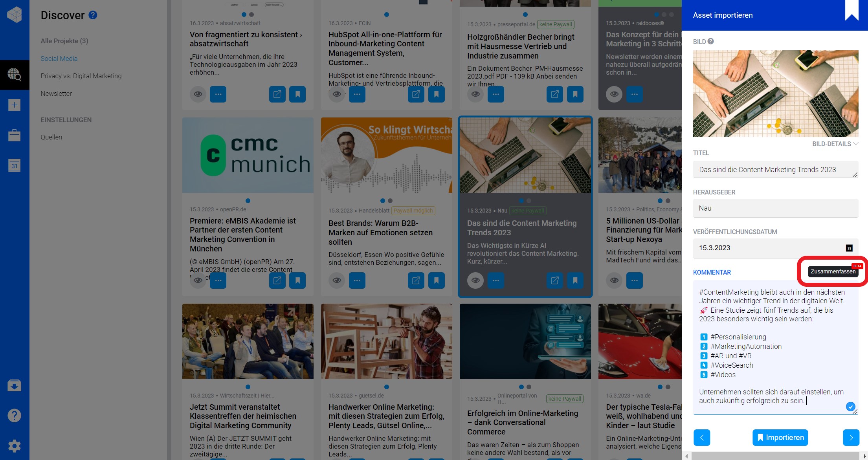This screenshot has height=460, width=868.
Task: Open more options for Nexoya article
Action: pyautogui.click(x=635, y=280)
